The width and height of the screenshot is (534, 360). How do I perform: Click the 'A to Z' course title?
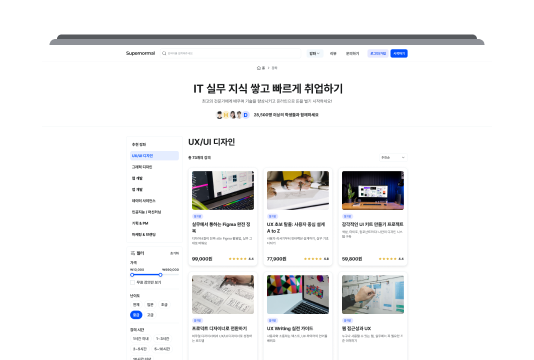coord(296,228)
